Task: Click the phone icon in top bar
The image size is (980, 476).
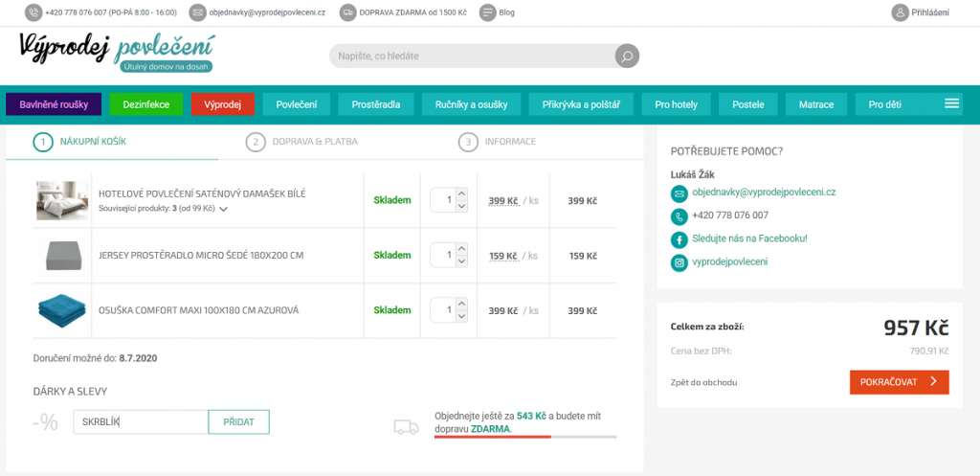Action: tap(33, 12)
